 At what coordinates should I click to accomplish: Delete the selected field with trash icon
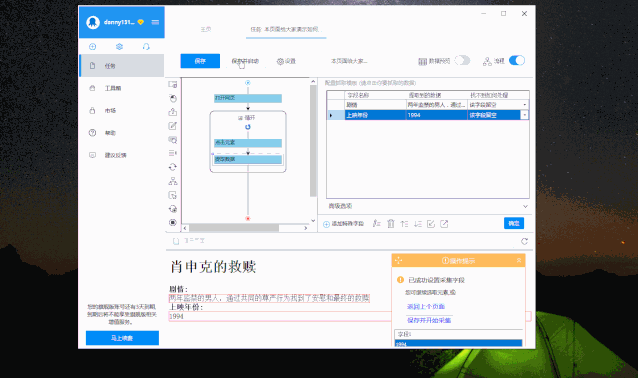[391, 223]
